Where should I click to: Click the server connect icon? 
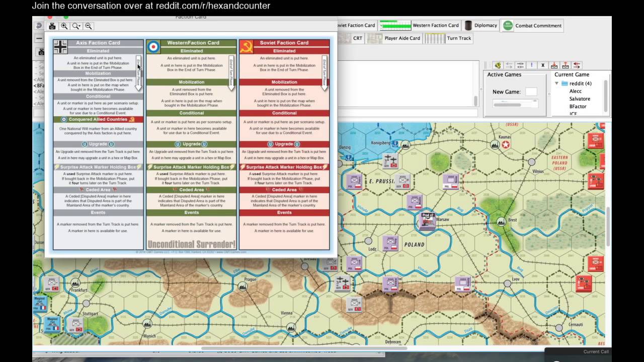(x=498, y=65)
